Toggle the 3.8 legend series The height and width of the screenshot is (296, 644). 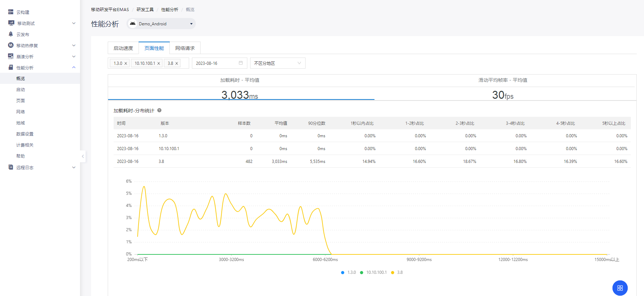[x=397, y=272]
